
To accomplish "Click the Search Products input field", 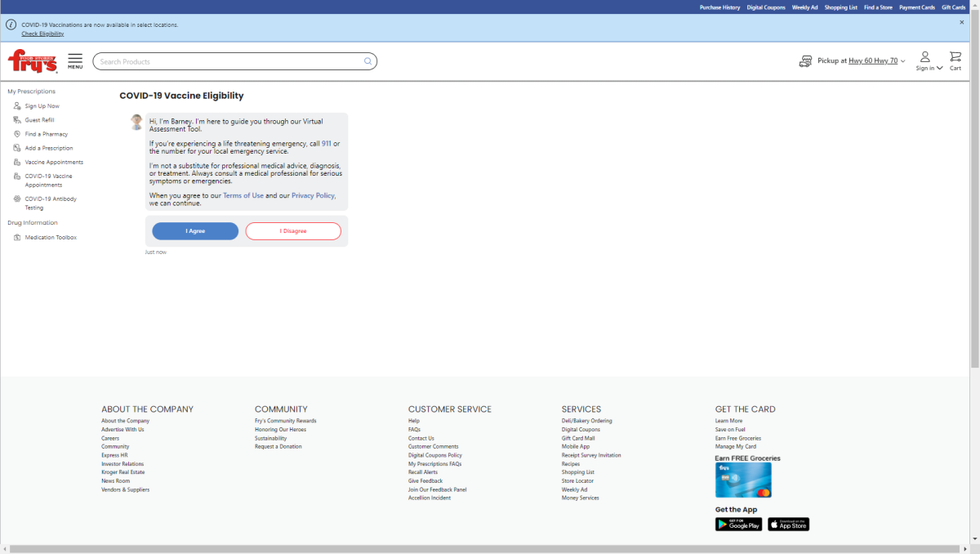I will pos(229,61).
